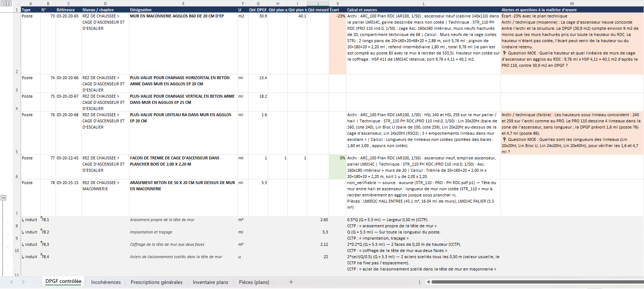This screenshot has height=289, width=644.
Task: Select cell with reference 03-20-20-65
Action: click(69, 44)
